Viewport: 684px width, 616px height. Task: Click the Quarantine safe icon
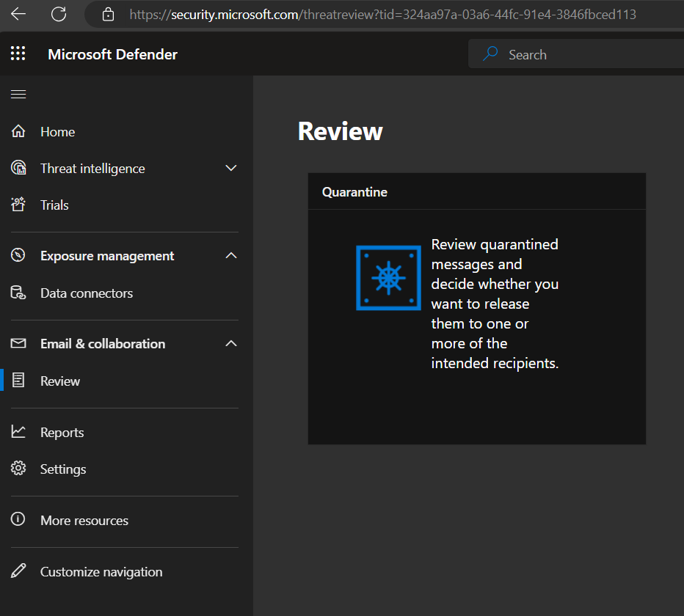388,278
